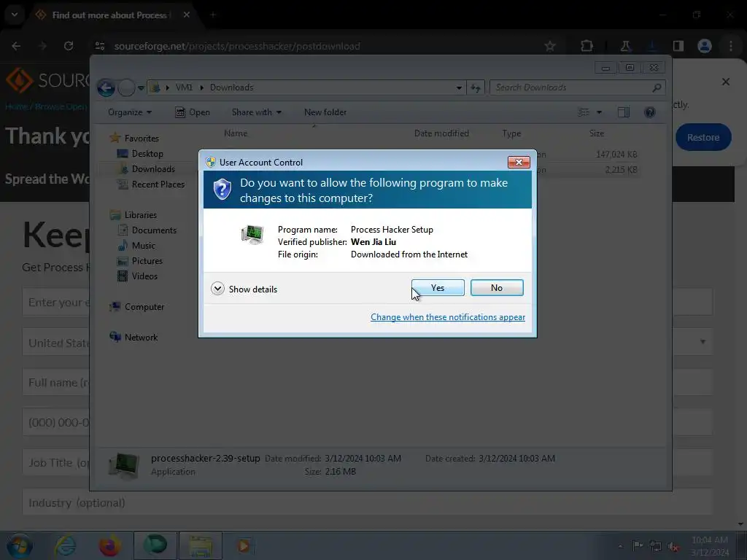Click Yes in User Account Control dialog
This screenshot has width=747, height=560.
438,287
